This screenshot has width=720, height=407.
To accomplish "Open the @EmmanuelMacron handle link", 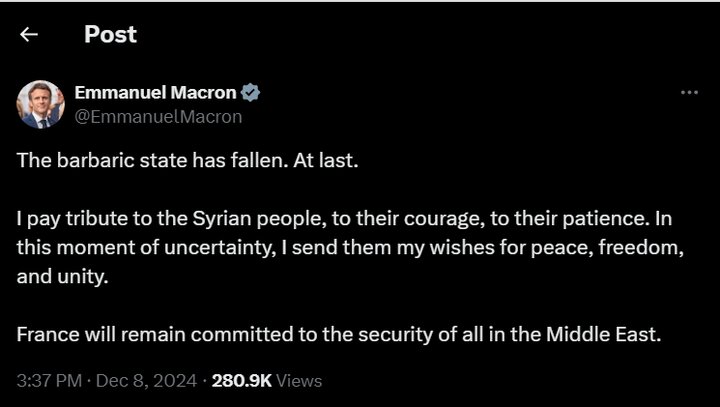I will 158,116.
